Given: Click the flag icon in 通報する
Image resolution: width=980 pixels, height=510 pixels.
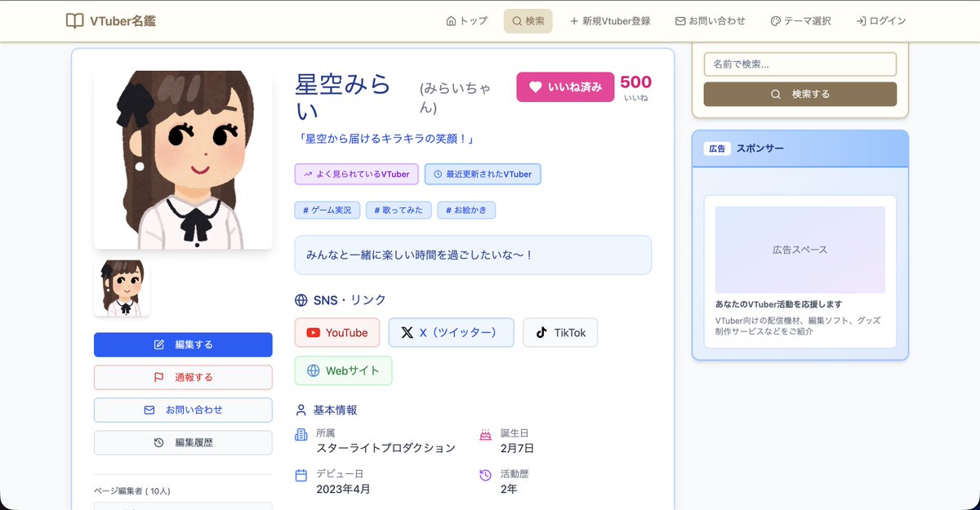Looking at the screenshot, I should click(x=159, y=377).
